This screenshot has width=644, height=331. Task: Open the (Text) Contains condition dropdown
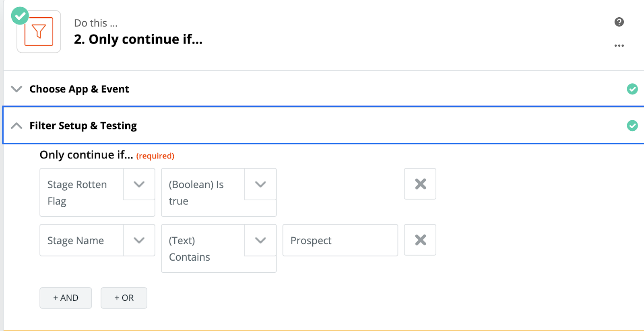[260, 240]
